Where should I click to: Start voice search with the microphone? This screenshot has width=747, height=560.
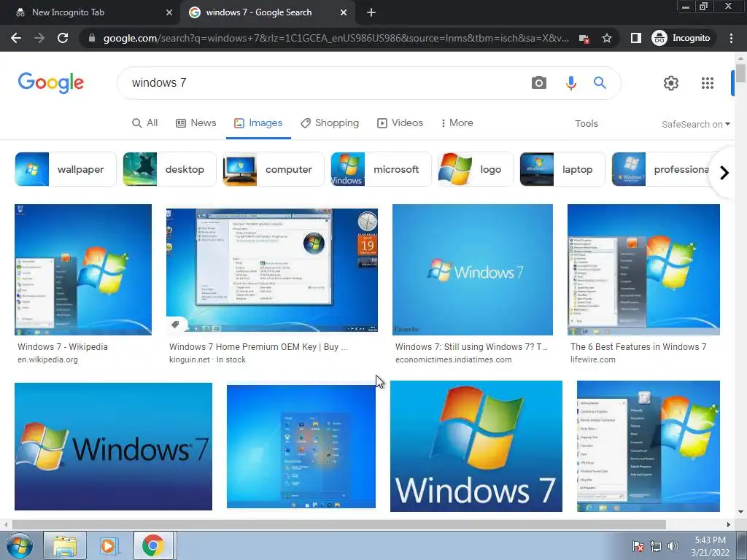click(570, 83)
